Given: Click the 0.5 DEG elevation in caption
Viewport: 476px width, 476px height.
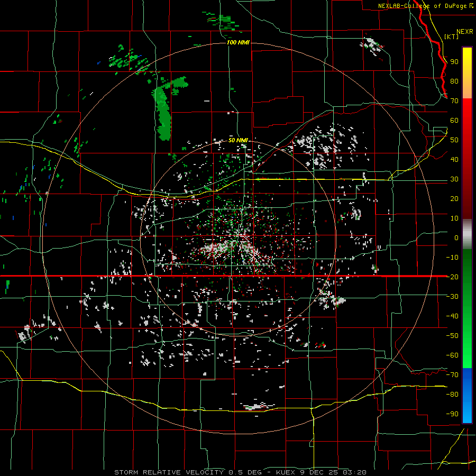Looking at the screenshot, I should [245, 472].
